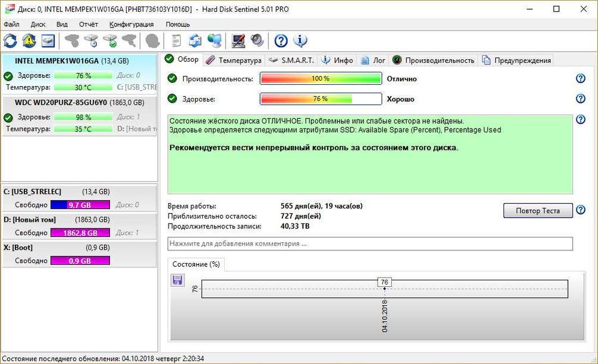Screen dimensions: 598x364
Task: Open the S.M.A.R.T. tab
Action: (291, 60)
